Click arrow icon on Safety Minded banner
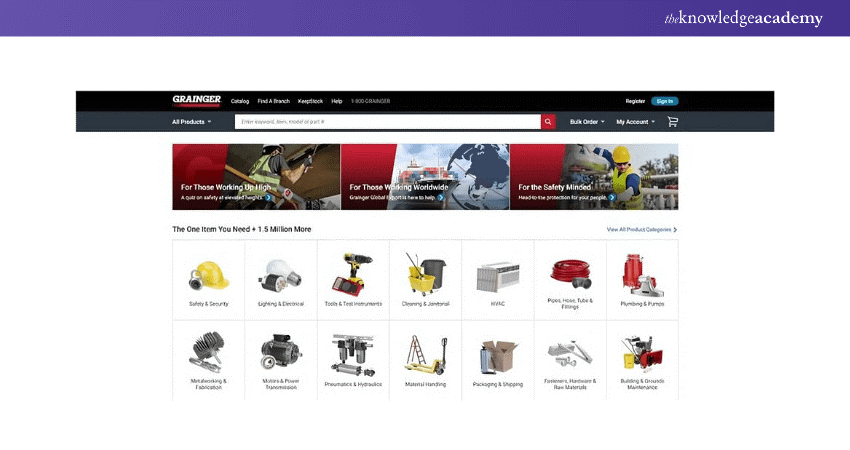This screenshot has width=850, height=450. coord(612,198)
